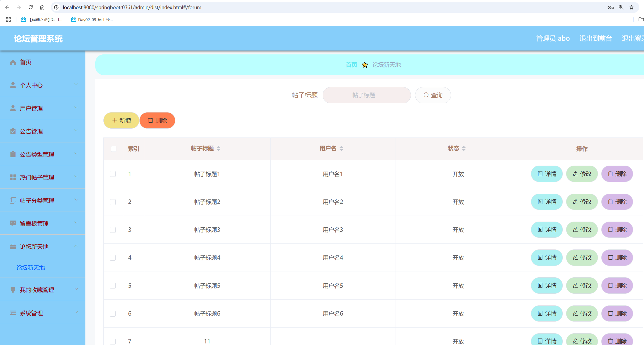Image resolution: width=644 pixels, height=345 pixels.
Task: Click the 帖子标题 search input field
Action: coord(366,95)
